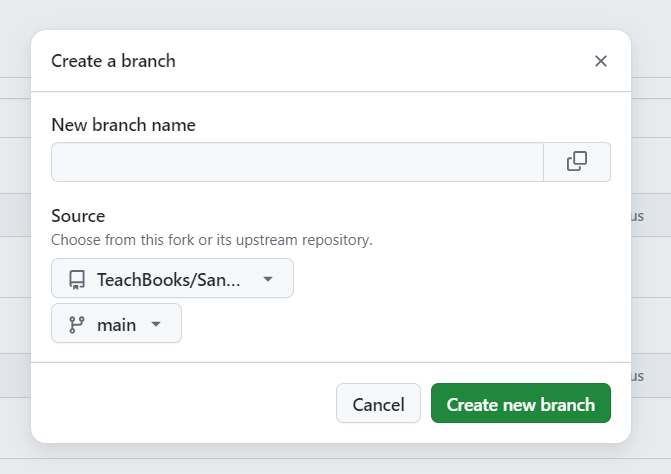Image resolution: width=671 pixels, height=474 pixels.
Task: Open the TeachBooks/San... repository dropdown
Action: pos(172,279)
